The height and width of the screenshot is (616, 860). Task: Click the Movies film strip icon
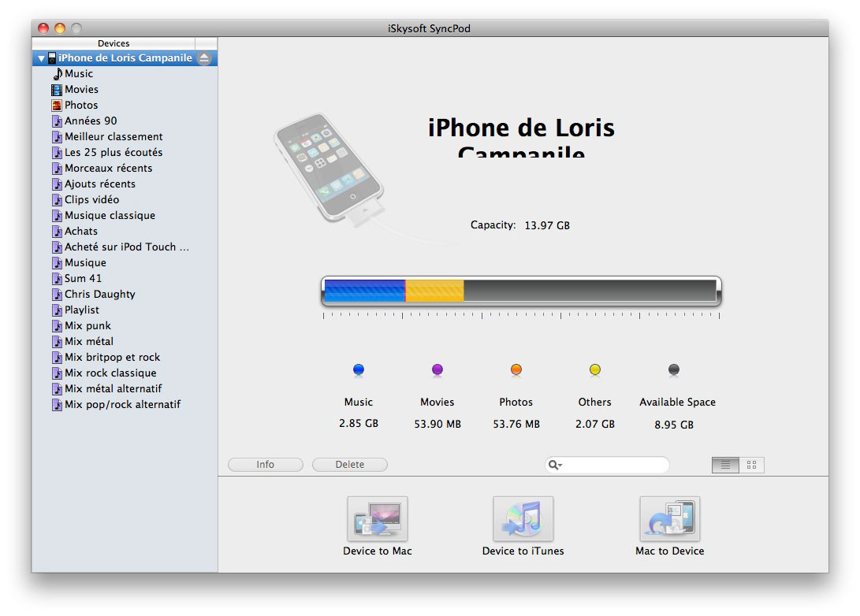pyautogui.click(x=57, y=89)
